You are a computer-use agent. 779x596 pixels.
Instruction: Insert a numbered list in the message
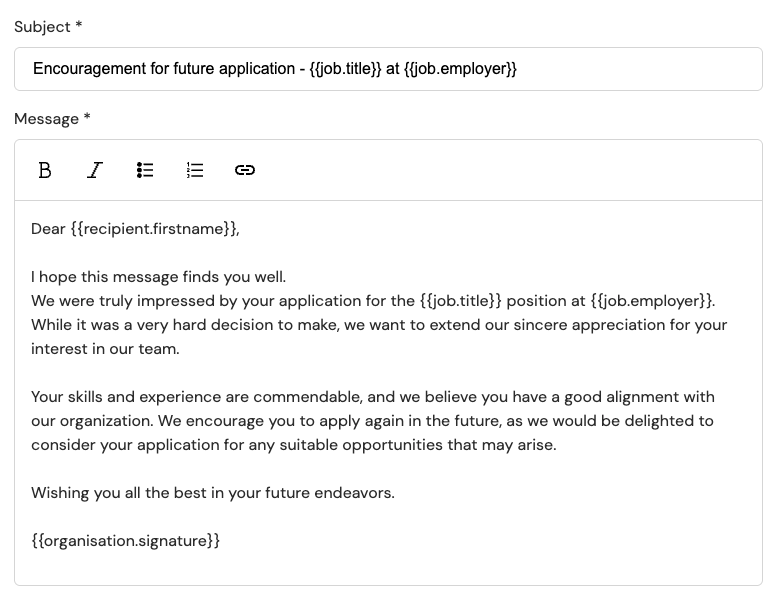pos(195,170)
